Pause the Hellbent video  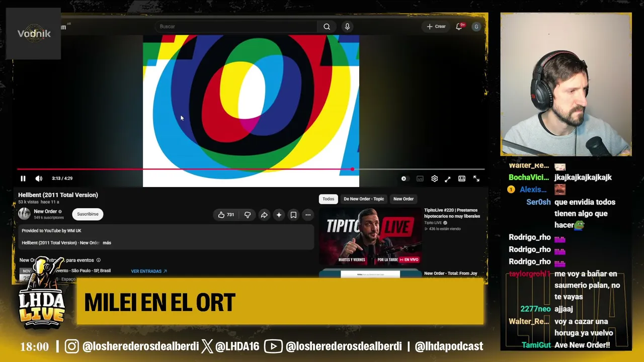point(23,178)
